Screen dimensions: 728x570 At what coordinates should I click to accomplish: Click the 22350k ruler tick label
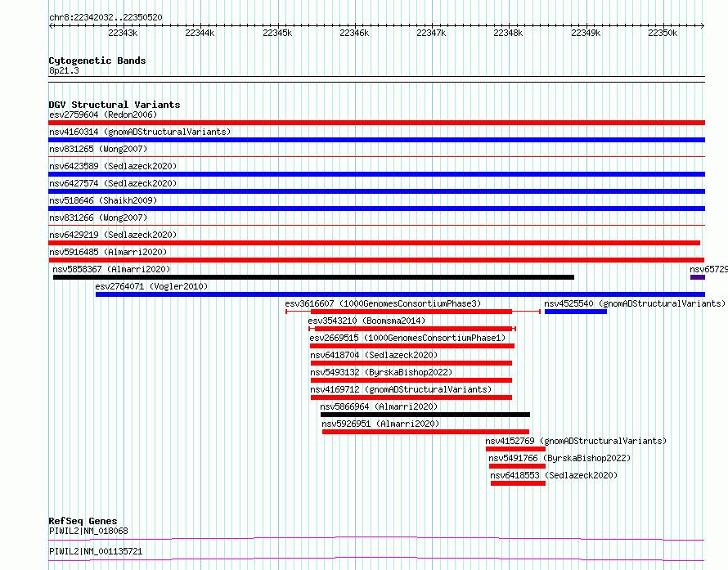tap(663, 33)
